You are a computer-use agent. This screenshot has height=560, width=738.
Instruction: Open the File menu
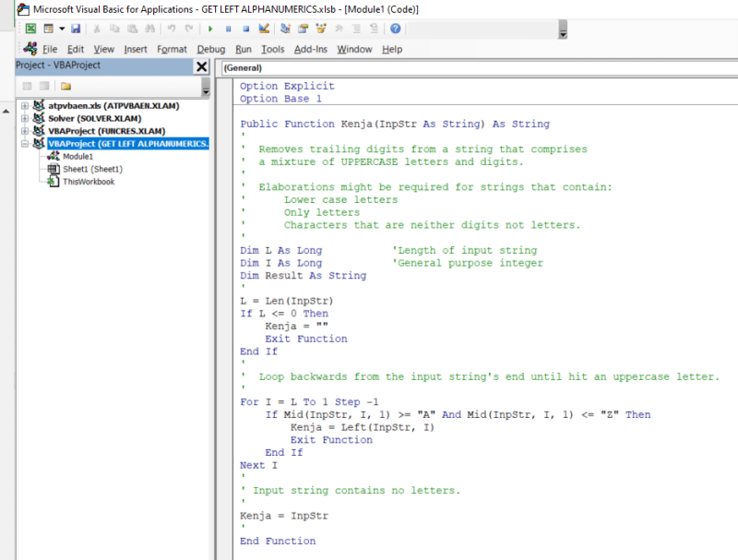pyautogui.click(x=50, y=49)
